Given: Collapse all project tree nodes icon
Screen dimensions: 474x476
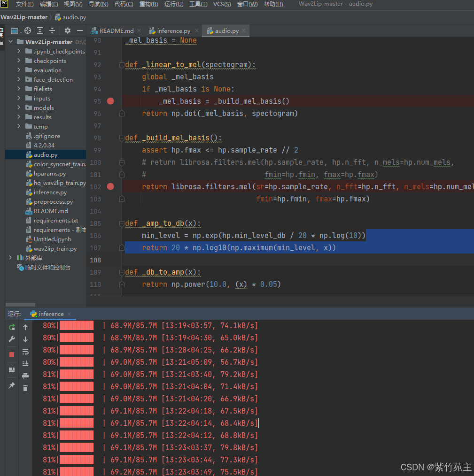Looking at the screenshot, I should (52, 31).
